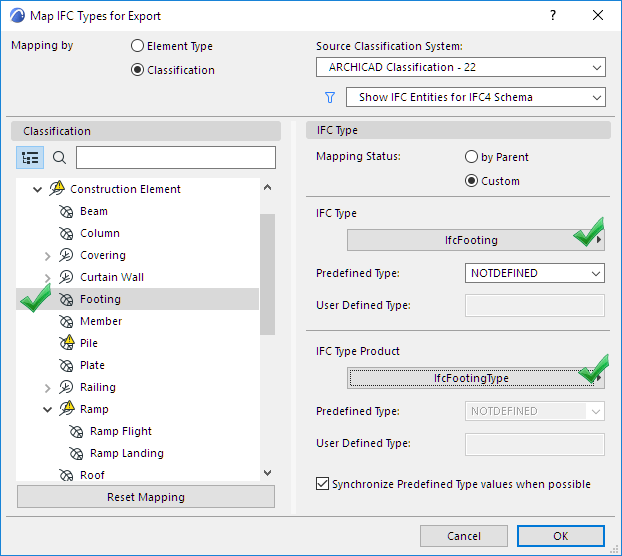The image size is (622, 556).
Task: Click the Classification panel header
Action: coord(146,131)
